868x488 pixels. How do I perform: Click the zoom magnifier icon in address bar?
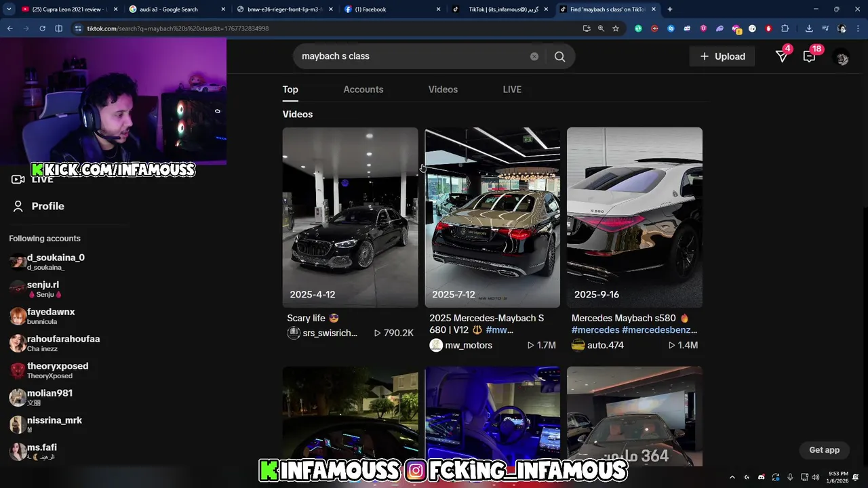(x=601, y=28)
